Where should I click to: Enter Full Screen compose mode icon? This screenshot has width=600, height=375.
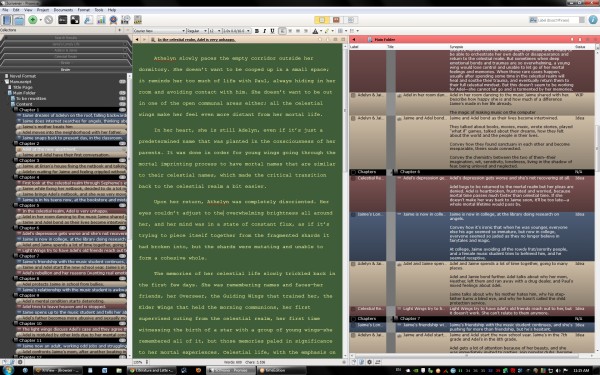[x=75, y=20]
